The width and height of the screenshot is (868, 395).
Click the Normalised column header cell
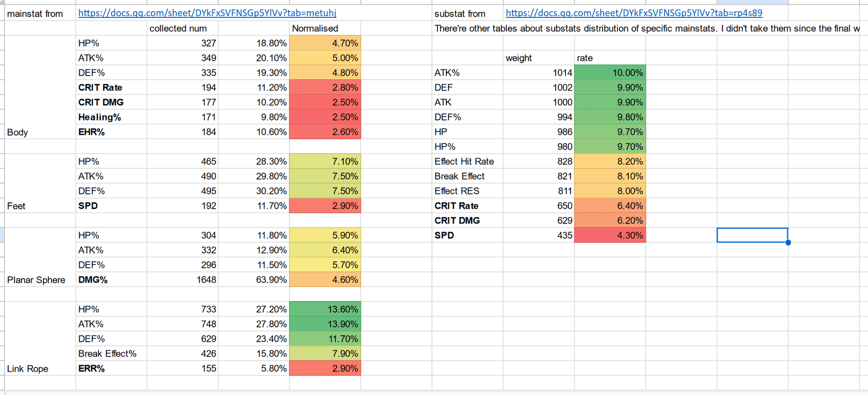click(315, 28)
